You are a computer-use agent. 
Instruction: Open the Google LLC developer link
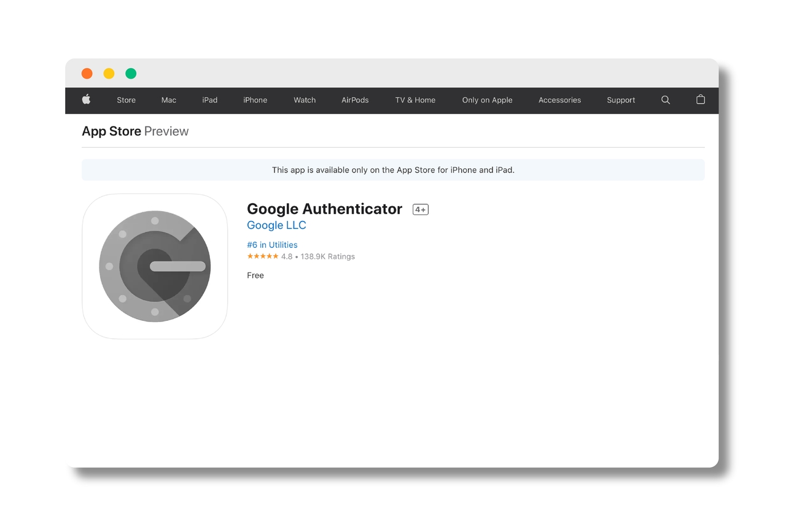tap(276, 225)
